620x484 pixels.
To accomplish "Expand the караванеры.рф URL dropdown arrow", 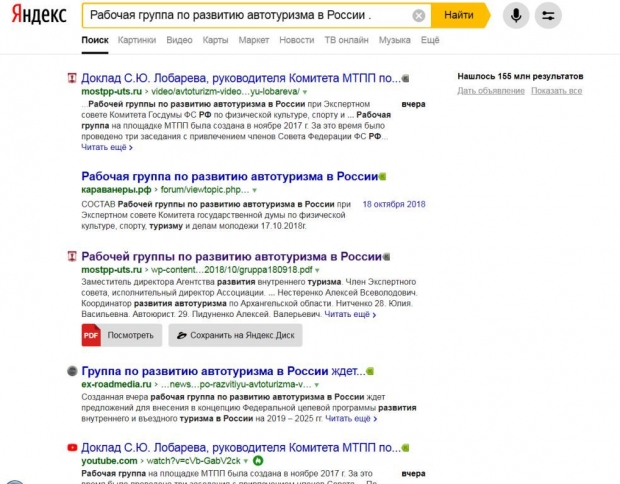I will point(255,189).
